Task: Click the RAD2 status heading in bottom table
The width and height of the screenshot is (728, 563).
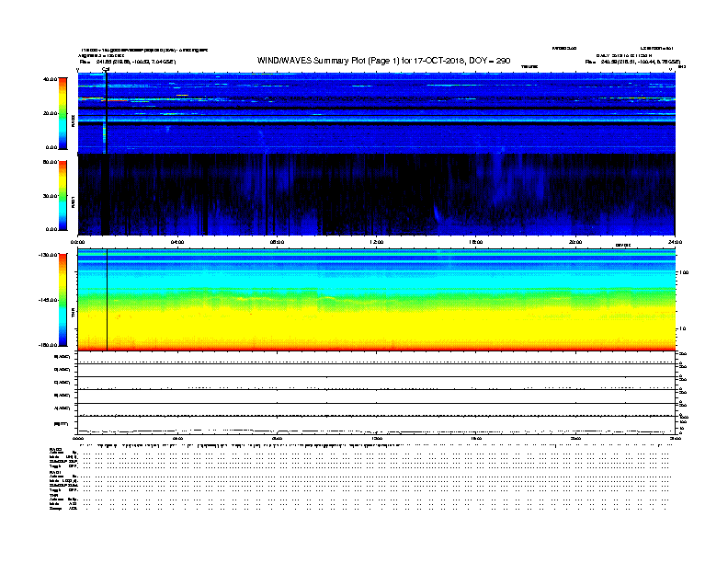Action: tap(56, 449)
